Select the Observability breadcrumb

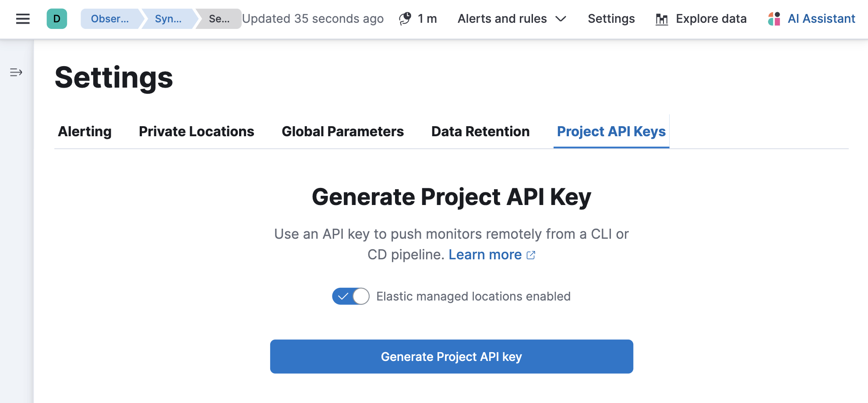point(109,19)
